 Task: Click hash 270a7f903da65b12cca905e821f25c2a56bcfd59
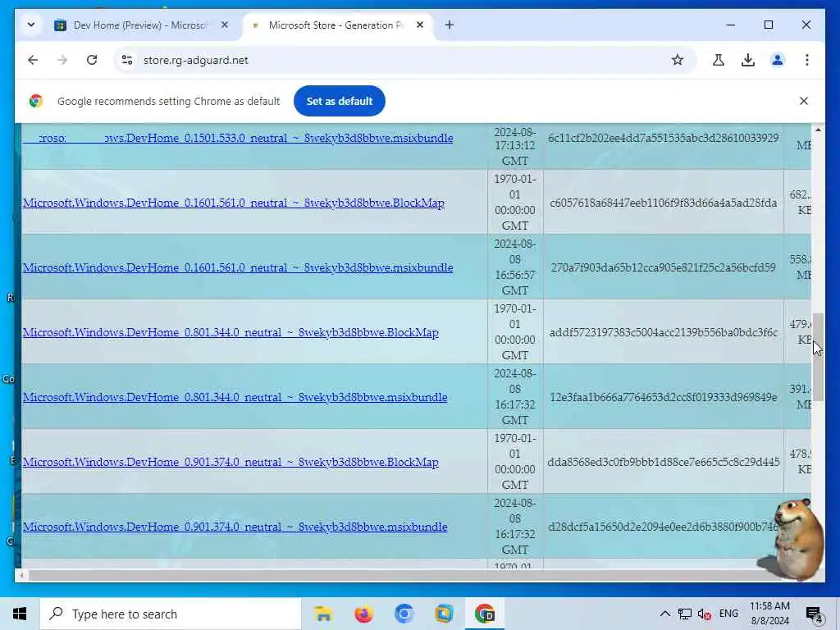[x=663, y=268]
